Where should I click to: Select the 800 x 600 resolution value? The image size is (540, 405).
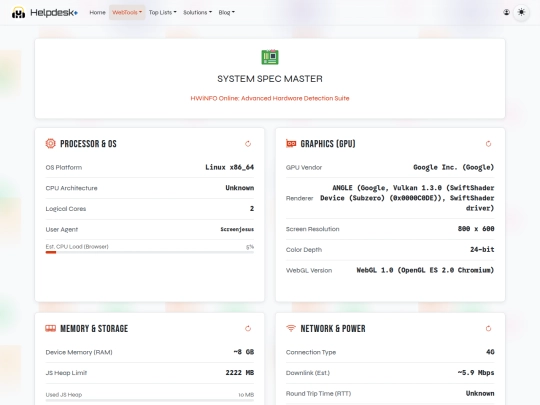[x=476, y=229]
